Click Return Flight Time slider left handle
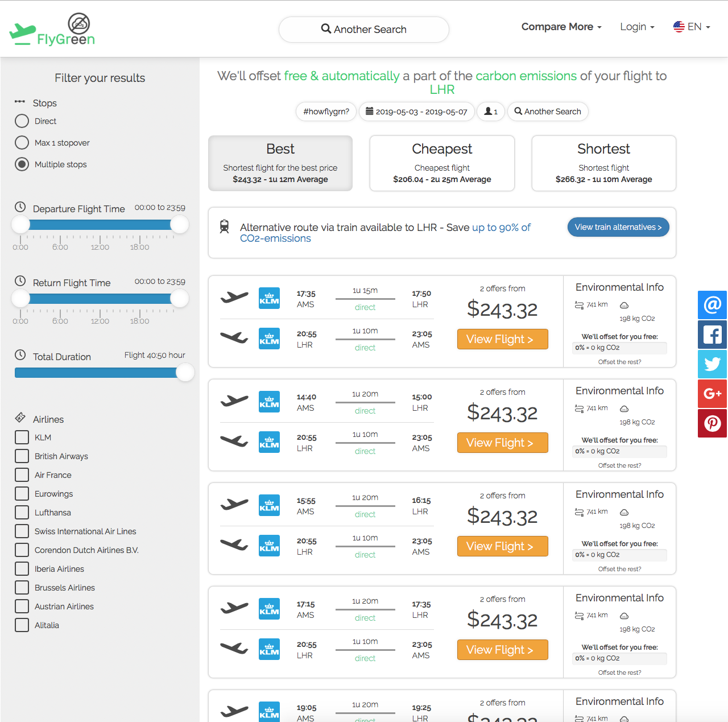 pos(20,299)
